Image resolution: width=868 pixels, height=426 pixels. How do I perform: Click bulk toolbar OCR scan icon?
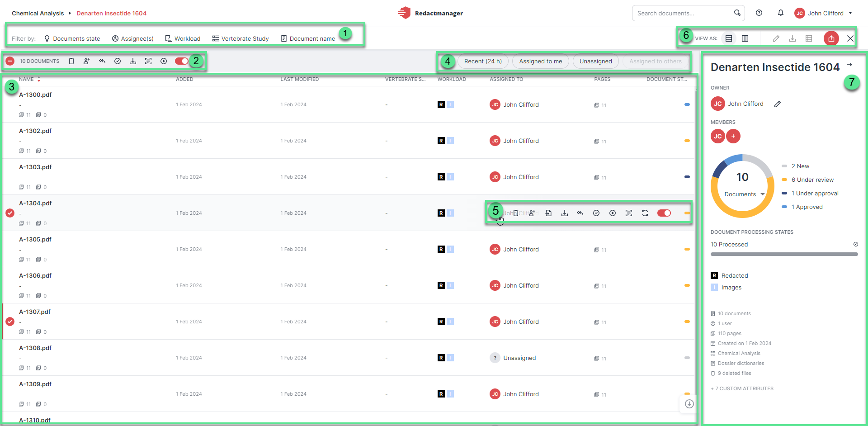click(x=148, y=61)
